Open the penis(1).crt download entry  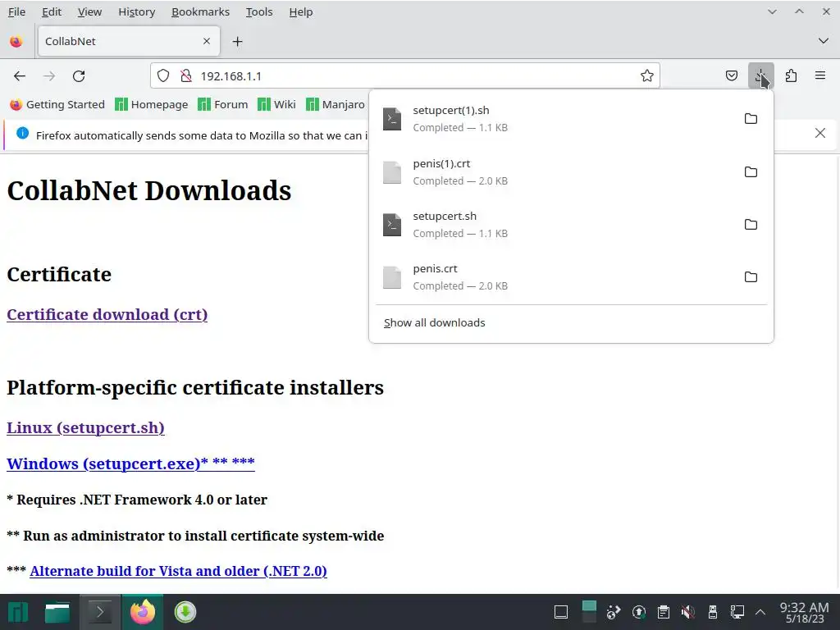click(555, 171)
